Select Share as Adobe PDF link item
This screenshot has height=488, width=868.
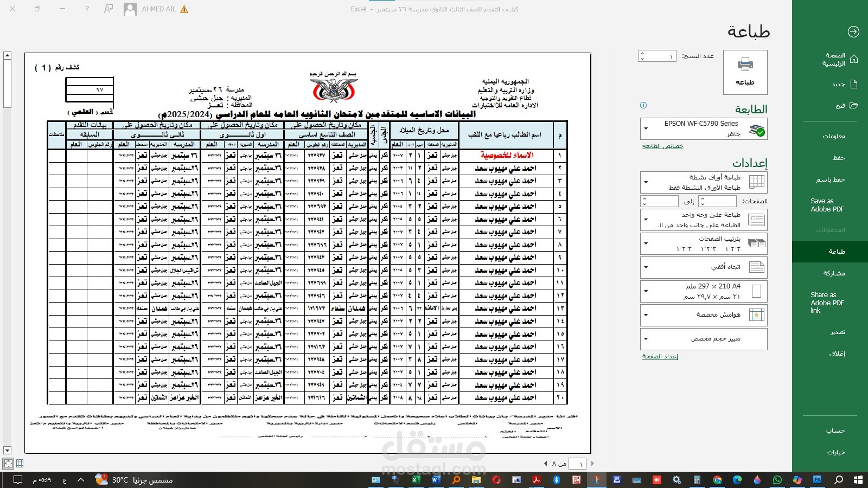(x=830, y=303)
